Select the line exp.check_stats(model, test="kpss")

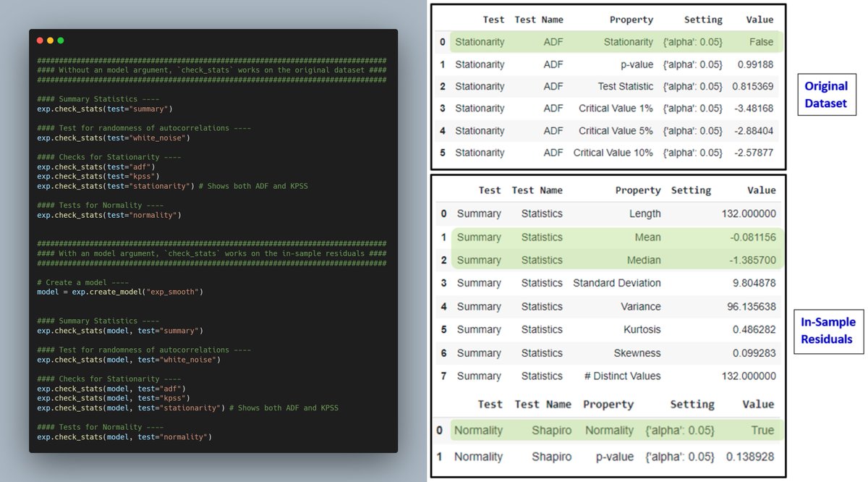[x=114, y=398]
